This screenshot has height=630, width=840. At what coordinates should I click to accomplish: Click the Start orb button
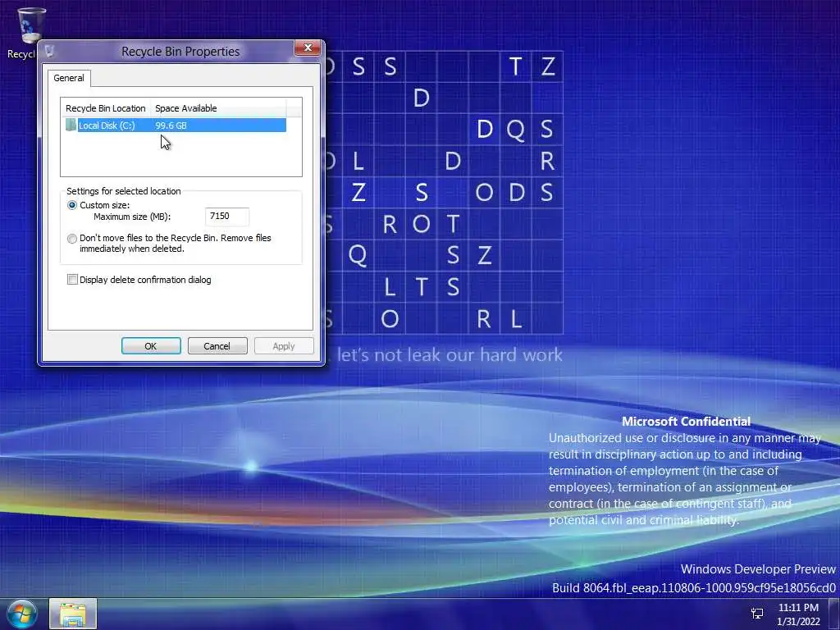tap(21, 614)
